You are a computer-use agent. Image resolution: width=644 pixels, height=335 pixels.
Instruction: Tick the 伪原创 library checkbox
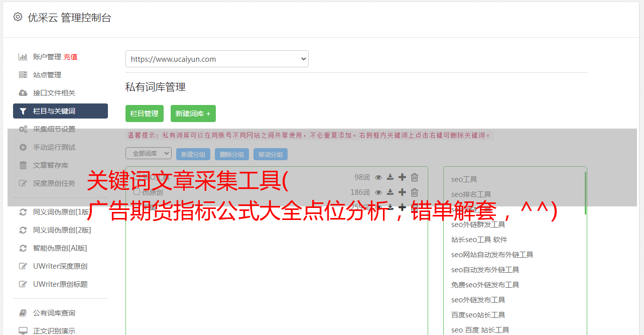click(137, 192)
